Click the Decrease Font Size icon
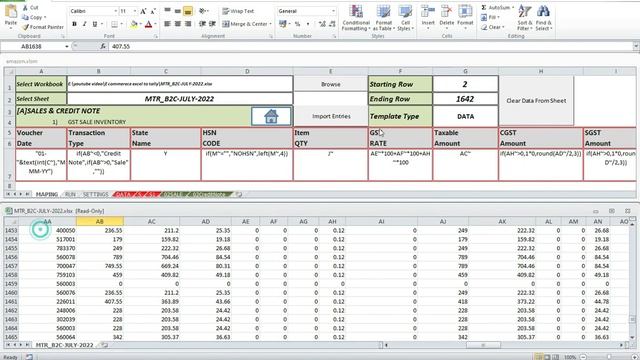The width and height of the screenshot is (640, 360). [x=153, y=11]
